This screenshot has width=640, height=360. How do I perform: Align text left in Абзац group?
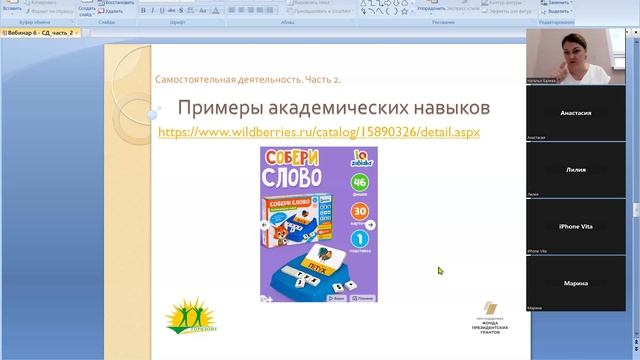point(231,10)
